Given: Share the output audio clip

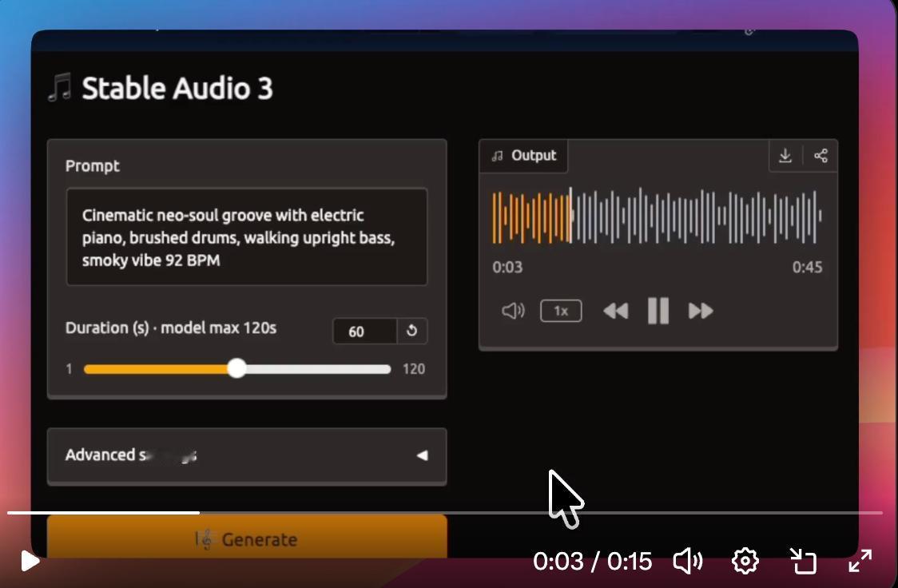Looking at the screenshot, I should pyautogui.click(x=821, y=156).
